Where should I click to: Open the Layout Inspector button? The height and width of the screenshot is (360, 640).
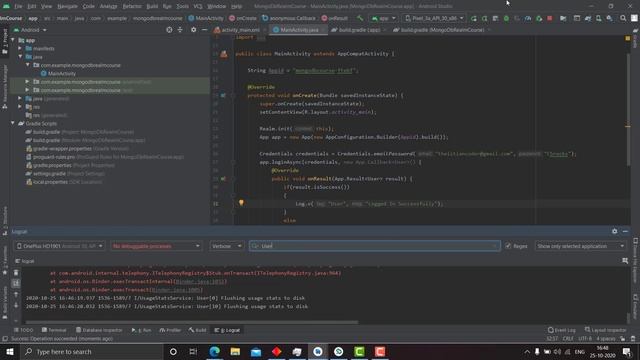pyautogui.click(x=605, y=330)
